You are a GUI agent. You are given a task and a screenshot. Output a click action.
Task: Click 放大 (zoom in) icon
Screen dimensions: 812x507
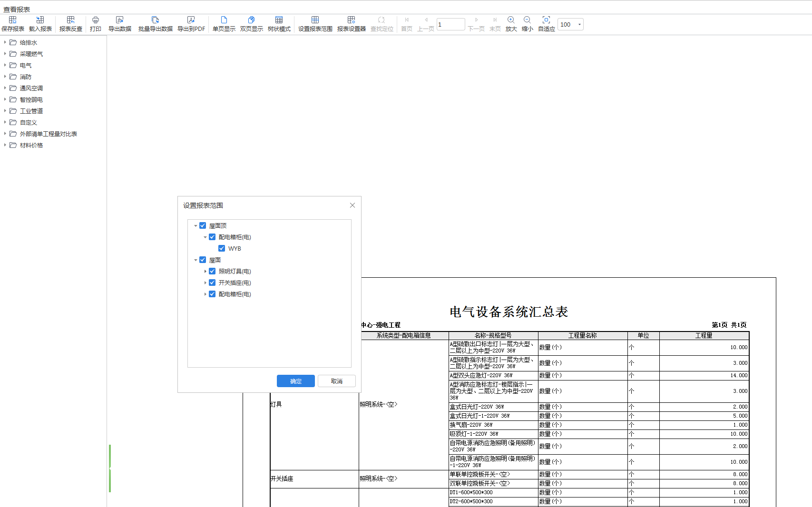pyautogui.click(x=511, y=20)
